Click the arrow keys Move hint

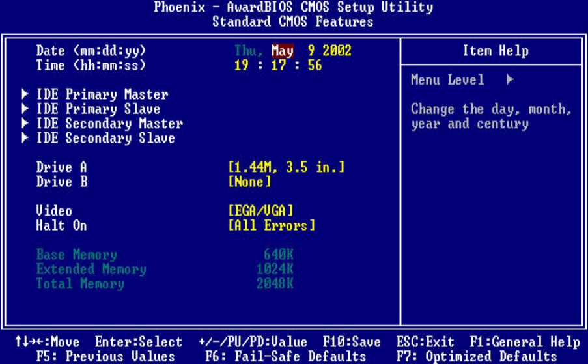coord(48,343)
